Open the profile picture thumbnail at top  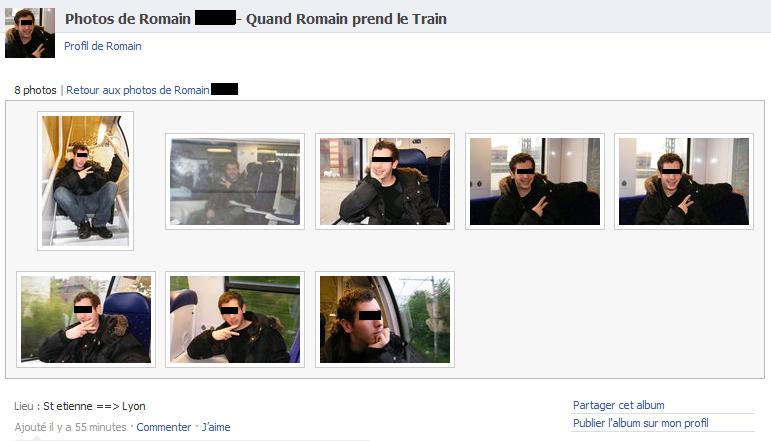point(30,33)
